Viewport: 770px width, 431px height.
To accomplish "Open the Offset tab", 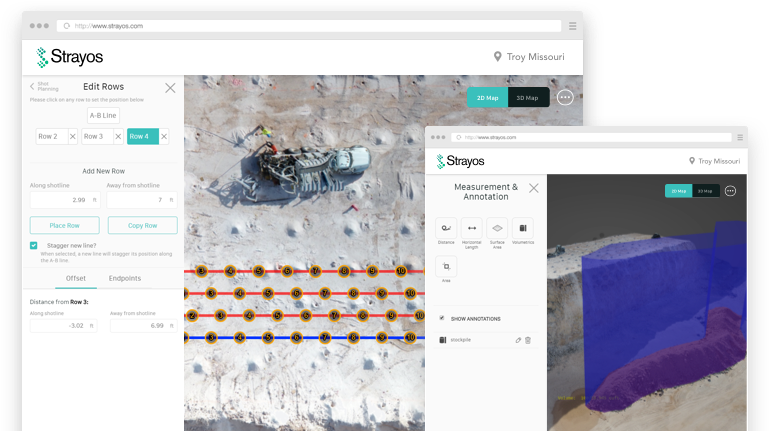I will tap(75, 278).
